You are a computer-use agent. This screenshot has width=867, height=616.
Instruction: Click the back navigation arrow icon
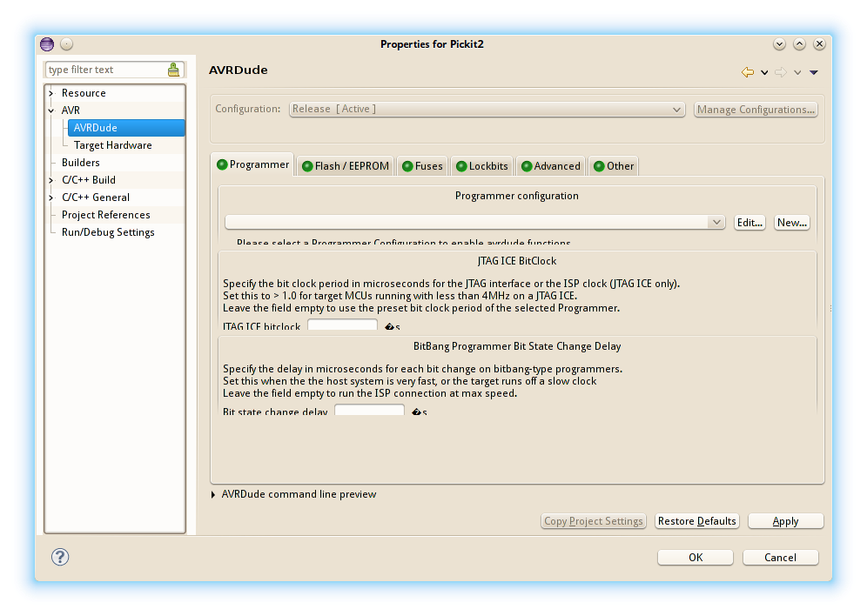(748, 72)
